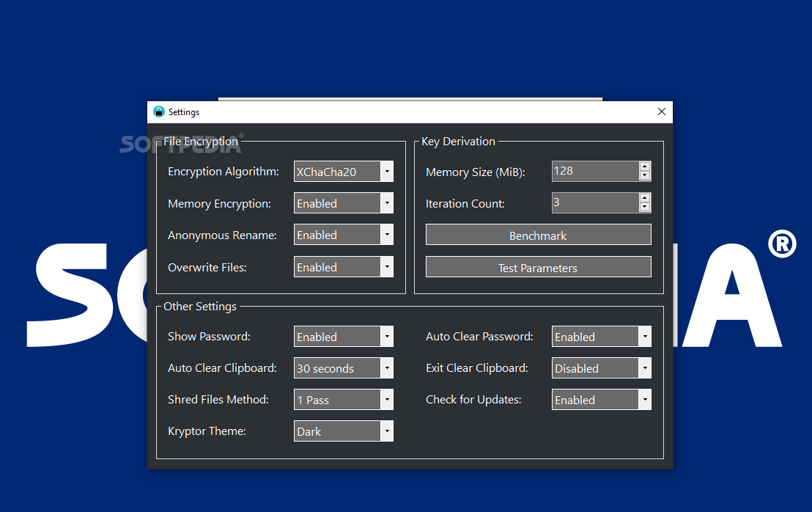
Task: Click the Kryptor lock icon in the title bar
Action: 158,111
